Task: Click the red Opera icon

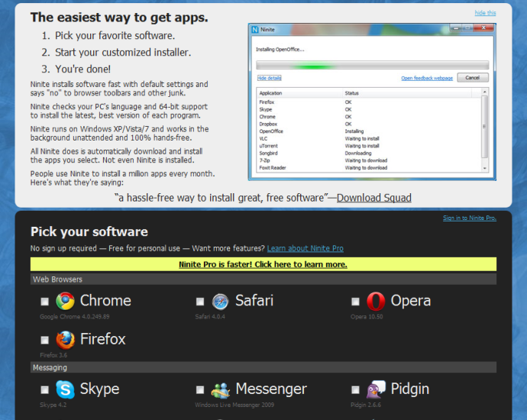Action: [x=376, y=301]
